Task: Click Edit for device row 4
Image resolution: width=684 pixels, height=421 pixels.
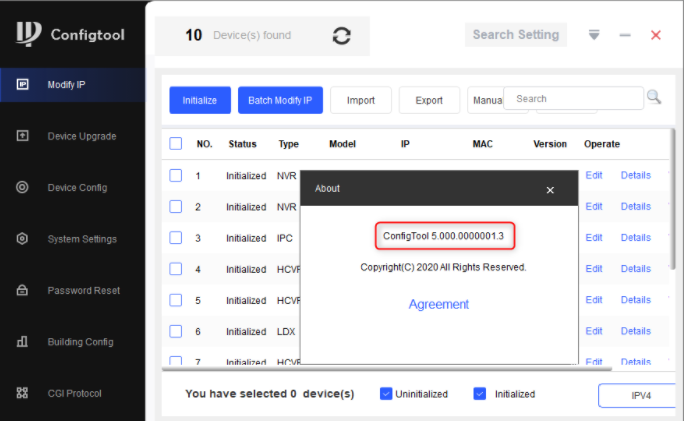Action: click(594, 269)
